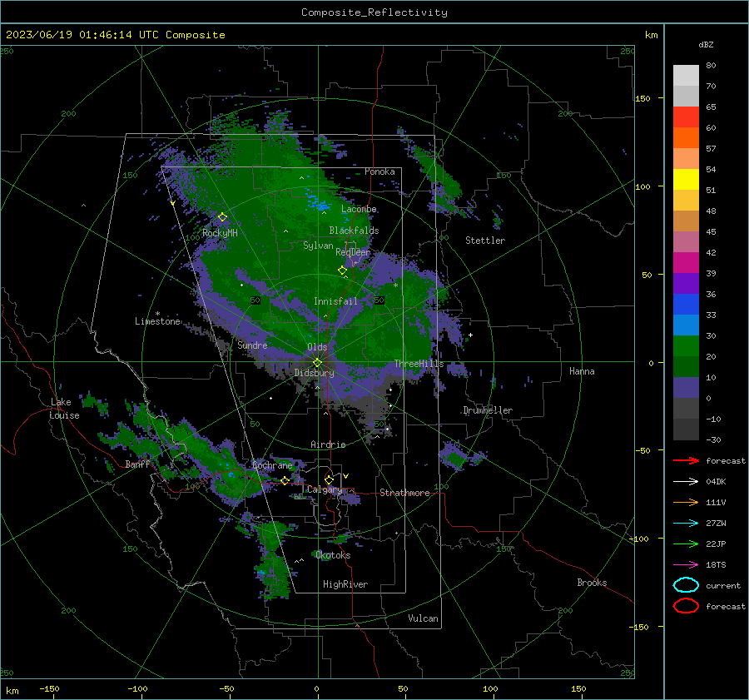
Task: Pick the 39 dBZ purple swatch
Action: point(686,283)
